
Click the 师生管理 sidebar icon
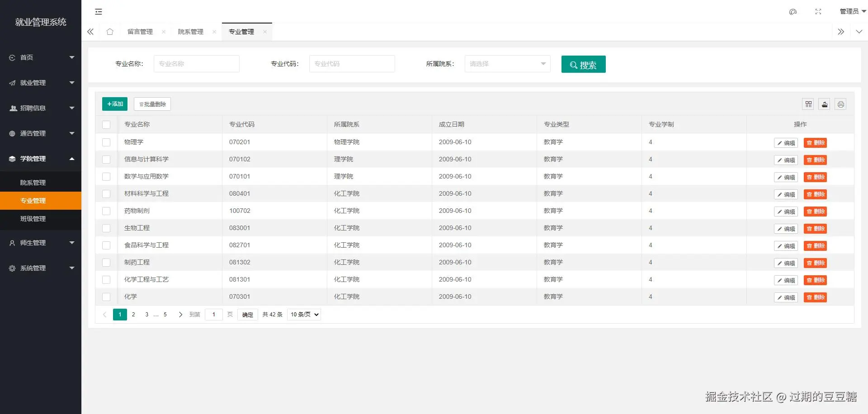coord(12,243)
